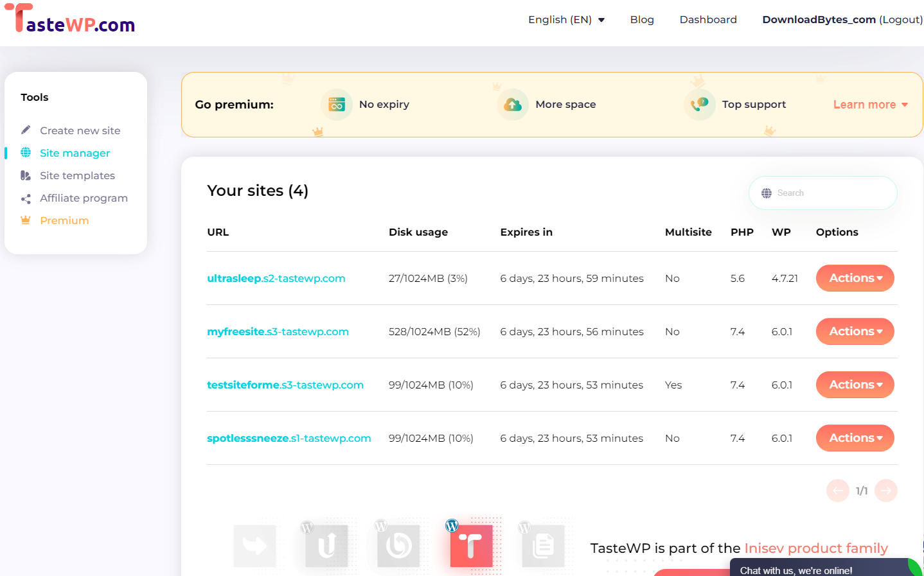The image size is (924, 576).
Task: Click the gray redirect arrow product icon
Action: 255,546
